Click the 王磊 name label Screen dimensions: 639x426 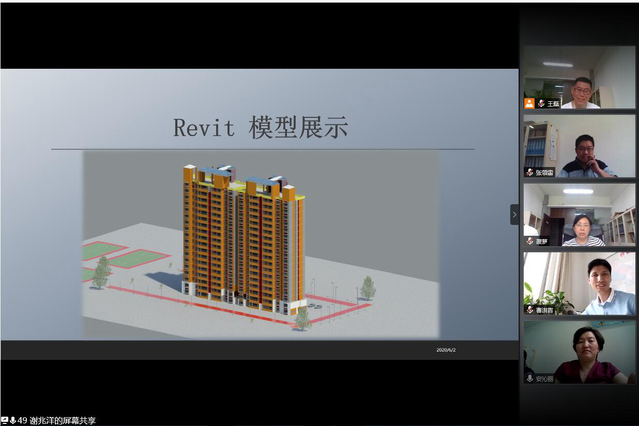pos(552,103)
